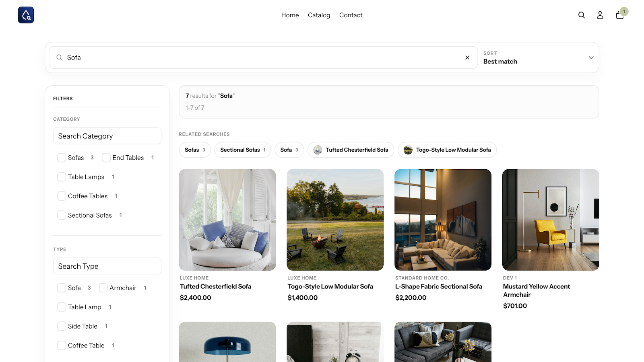
Task: Click the DEV 1 vendor label
Action: [x=510, y=278]
